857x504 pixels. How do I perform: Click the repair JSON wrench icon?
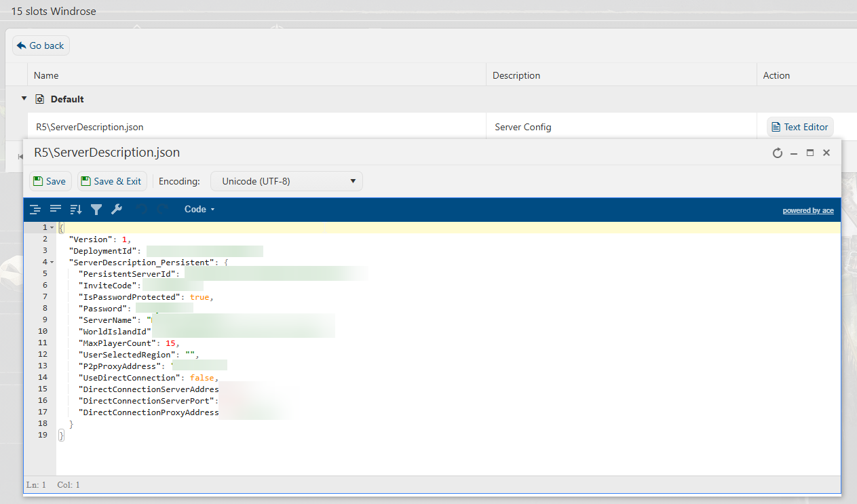tap(117, 210)
